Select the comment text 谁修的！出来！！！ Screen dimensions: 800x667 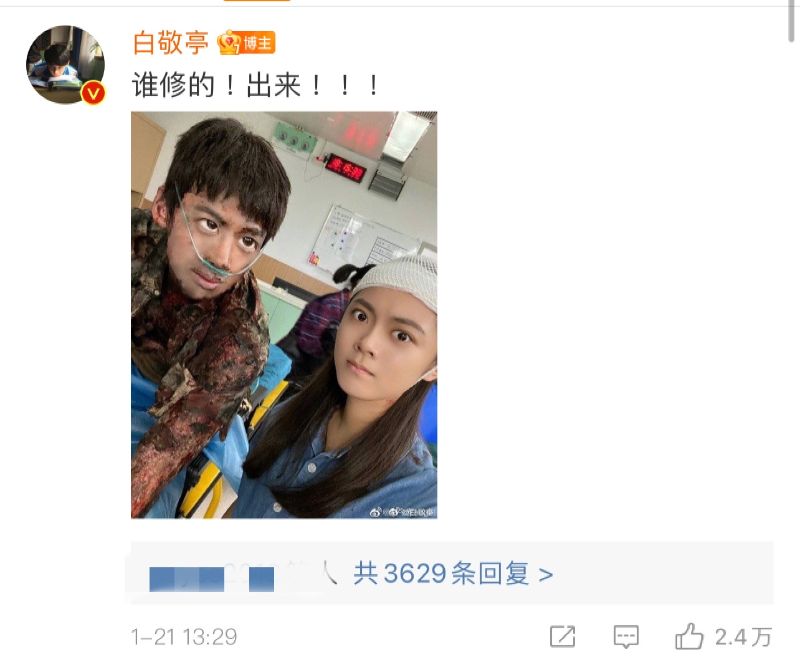(256, 85)
